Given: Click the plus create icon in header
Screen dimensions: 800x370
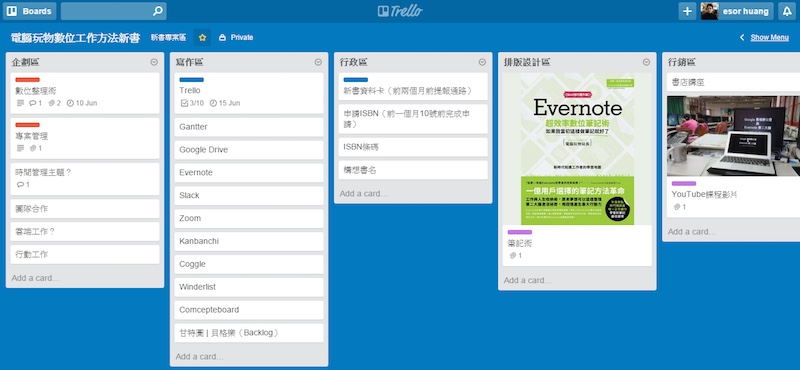Looking at the screenshot, I should [687, 11].
